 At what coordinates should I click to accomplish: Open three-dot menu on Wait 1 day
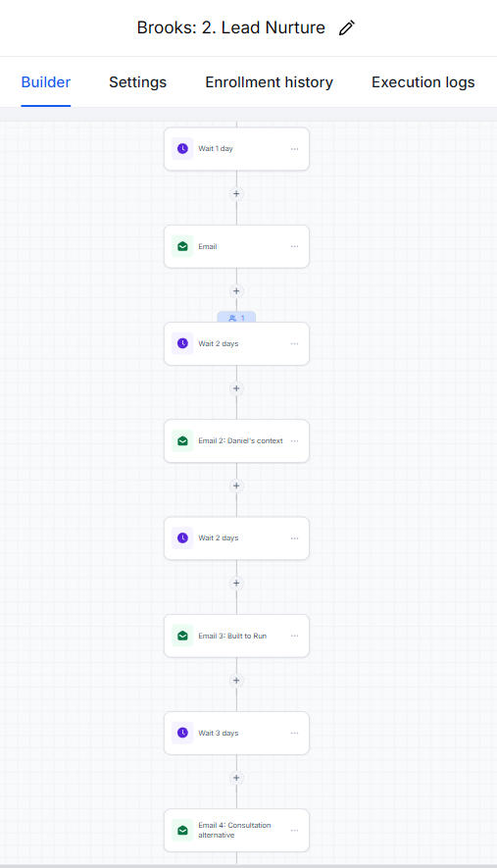pyautogui.click(x=294, y=149)
